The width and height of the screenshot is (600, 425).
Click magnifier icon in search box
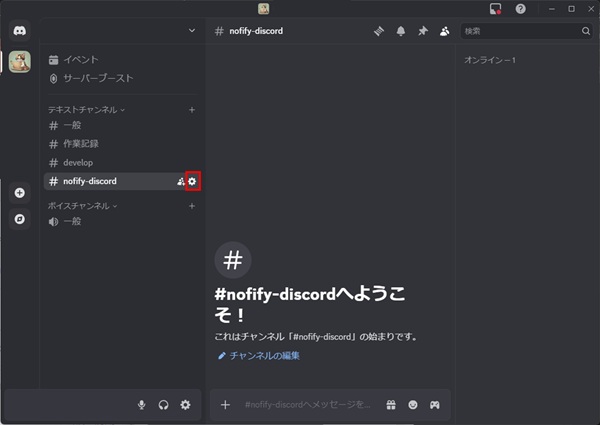pyautogui.click(x=586, y=31)
